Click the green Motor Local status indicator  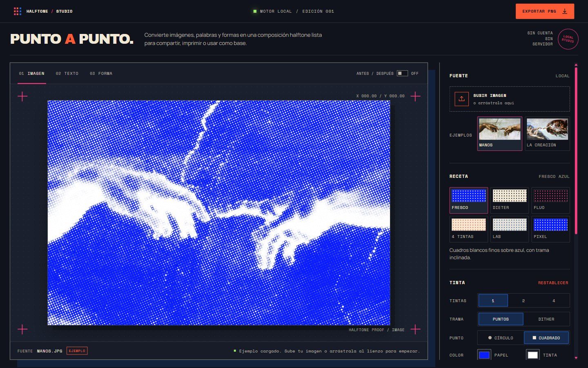tap(255, 11)
